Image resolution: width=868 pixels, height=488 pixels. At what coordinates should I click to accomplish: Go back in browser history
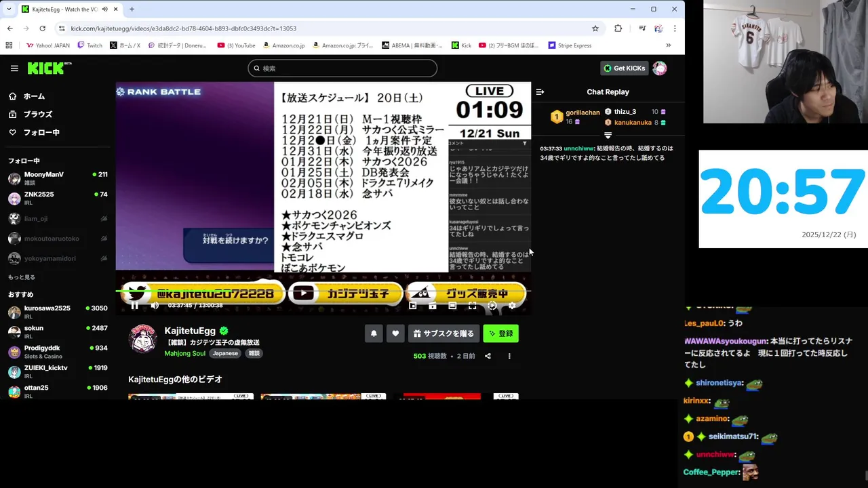tap(9, 28)
